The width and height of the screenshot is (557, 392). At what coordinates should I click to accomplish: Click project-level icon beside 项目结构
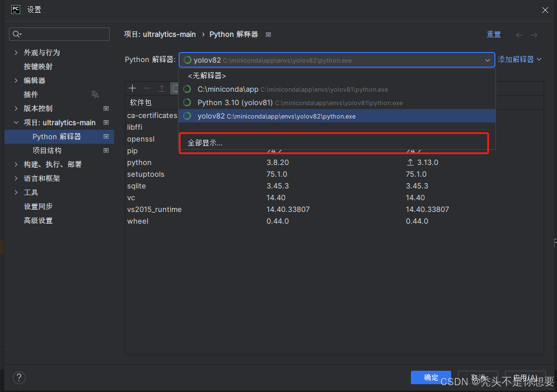pos(106,150)
